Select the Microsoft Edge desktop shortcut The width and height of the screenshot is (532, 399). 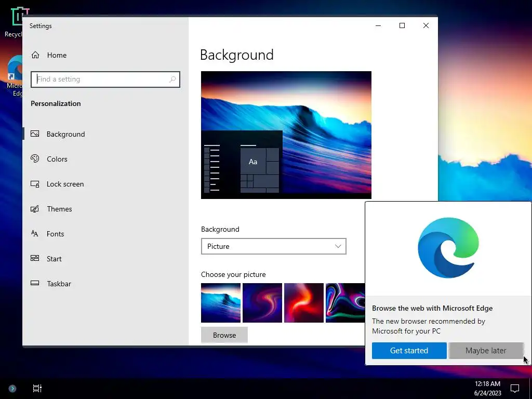tap(14, 76)
